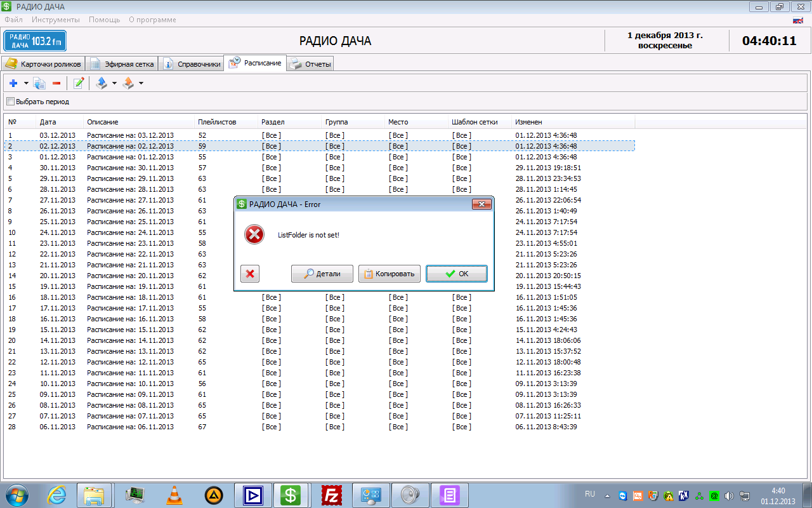Viewport: 812px width, 508px height.
Task: Open the Справочники tab
Action: 191,64
